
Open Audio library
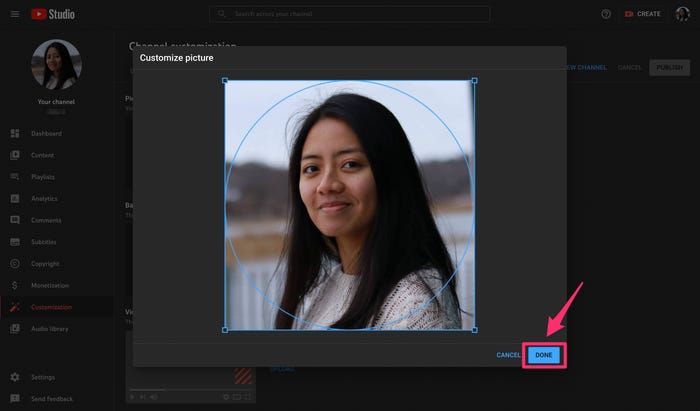pyautogui.click(x=50, y=329)
